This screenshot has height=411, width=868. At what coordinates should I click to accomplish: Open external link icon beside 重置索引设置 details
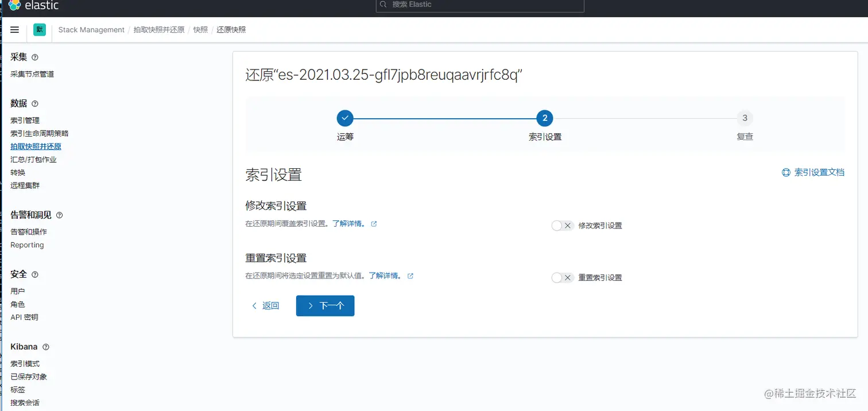point(410,276)
